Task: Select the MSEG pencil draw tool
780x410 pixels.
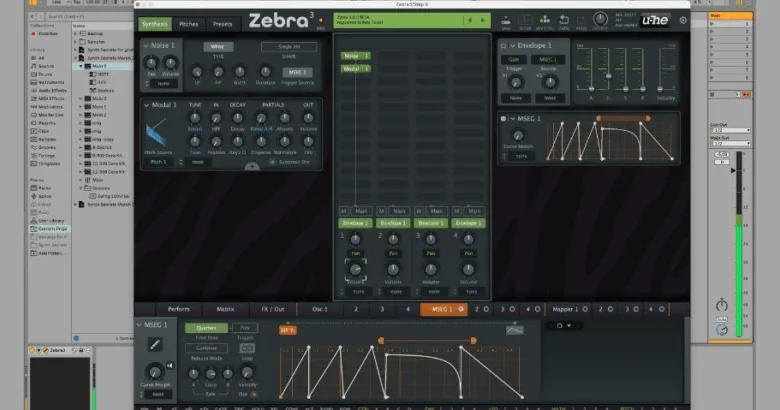Action: point(156,344)
